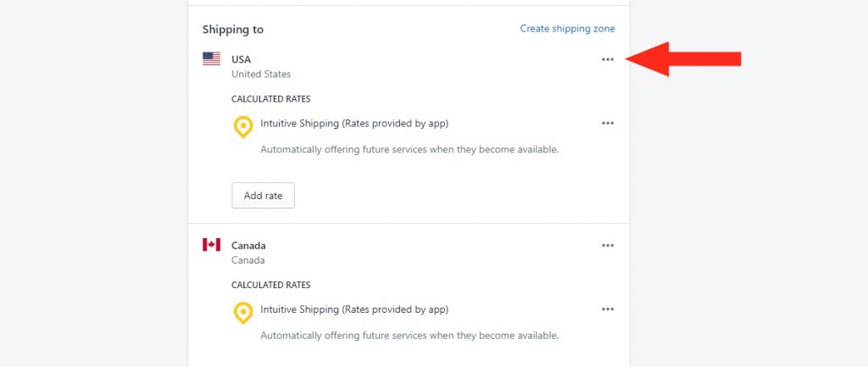Image resolution: width=868 pixels, height=367 pixels.
Task: Click the Add rate button
Action: [x=263, y=196]
